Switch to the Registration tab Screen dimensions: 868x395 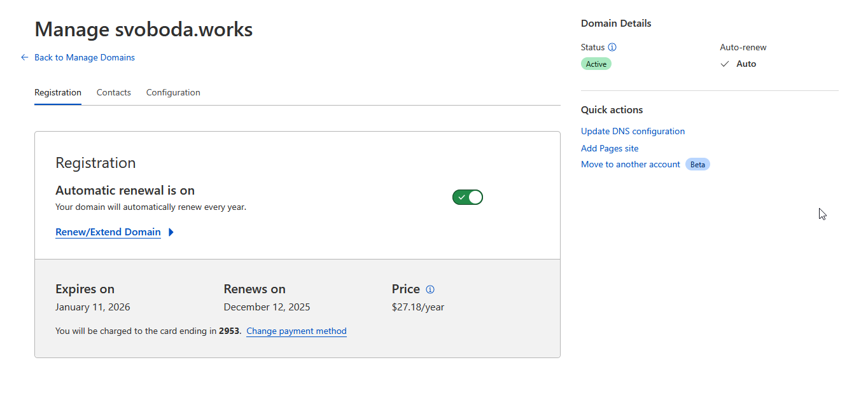tap(58, 92)
